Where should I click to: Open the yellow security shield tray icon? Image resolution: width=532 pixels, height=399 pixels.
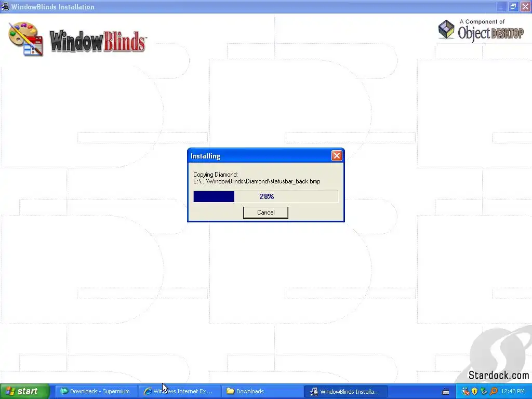pyautogui.click(x=475, y=392)
